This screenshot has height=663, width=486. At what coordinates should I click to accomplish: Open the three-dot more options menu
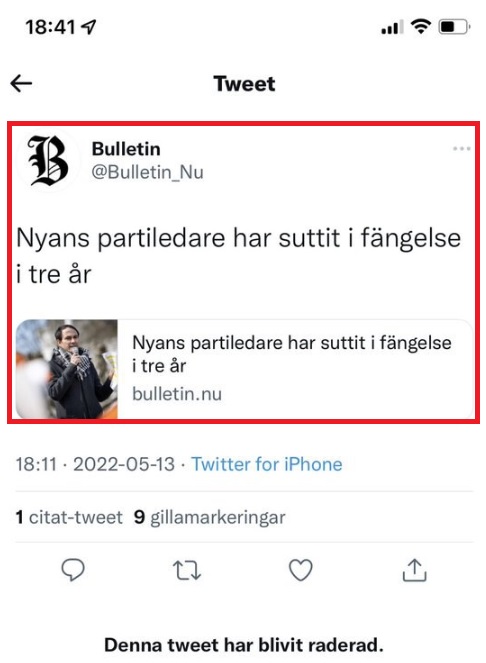(x=461, y=148)
